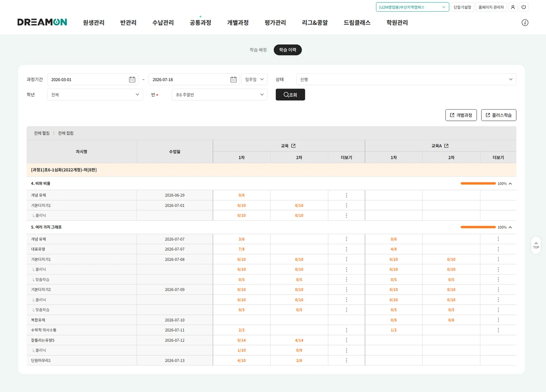The width and height of the screenshot is (546, 392).
Task: Open 교육A more menu for 대표유형 row
Action: click(x=498, y=249)
